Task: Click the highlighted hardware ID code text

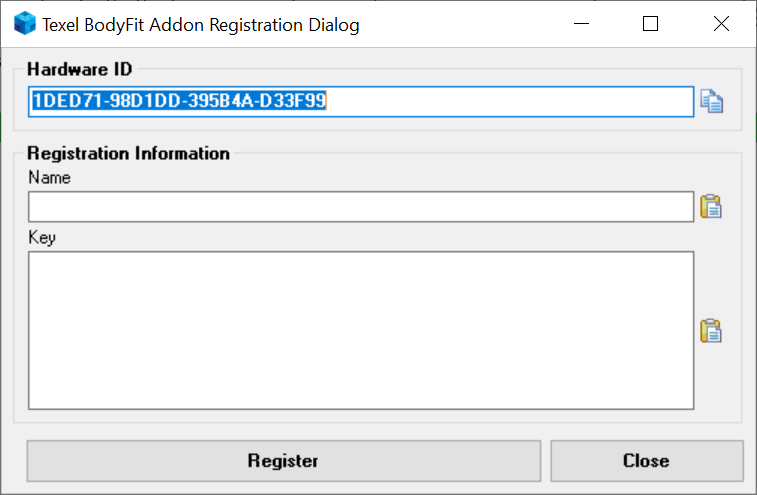Action: pyautogui.click(x=180, y=101)
